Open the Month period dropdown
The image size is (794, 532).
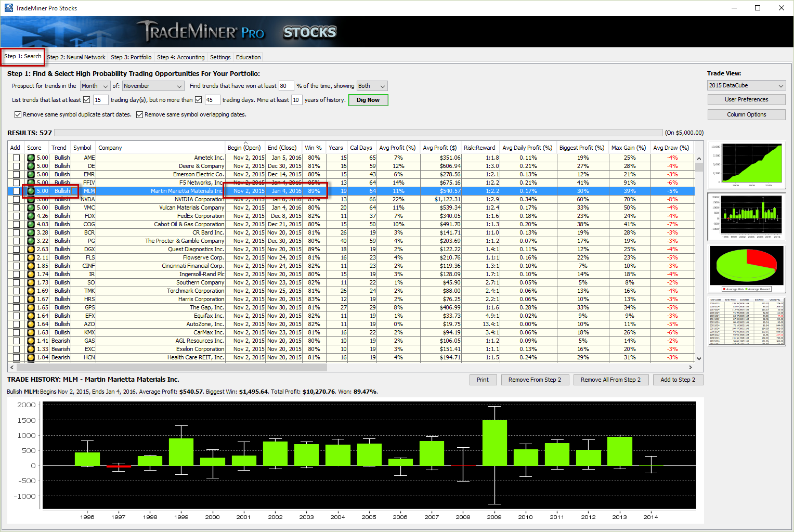[x=95, y=86]
